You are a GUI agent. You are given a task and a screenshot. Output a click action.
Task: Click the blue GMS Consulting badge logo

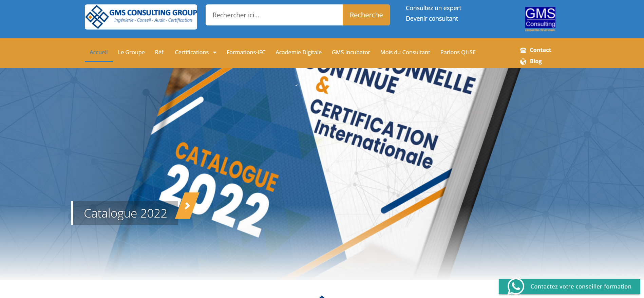pyautogui.click(x=540, y=19)
